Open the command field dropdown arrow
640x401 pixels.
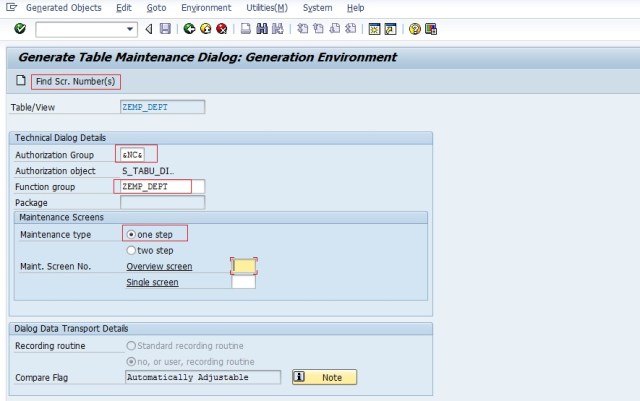130,29
